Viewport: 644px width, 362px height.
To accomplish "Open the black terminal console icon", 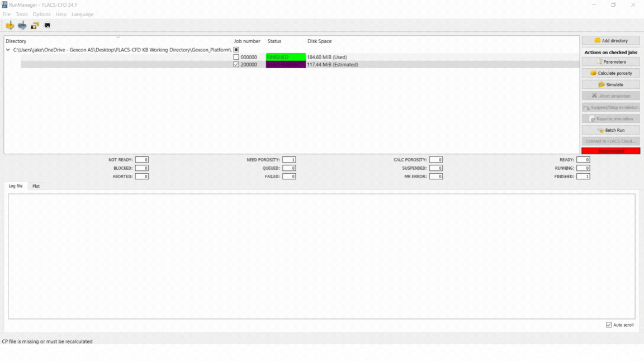I will pos(47,26).
